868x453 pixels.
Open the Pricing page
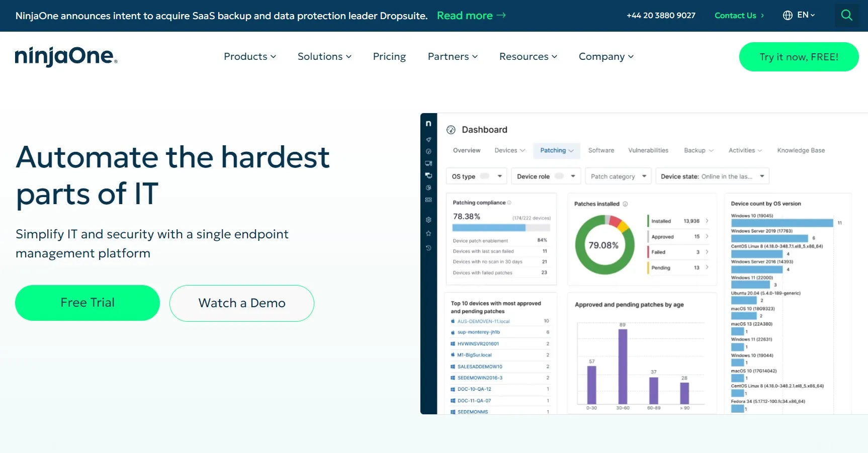click(389, 56)
